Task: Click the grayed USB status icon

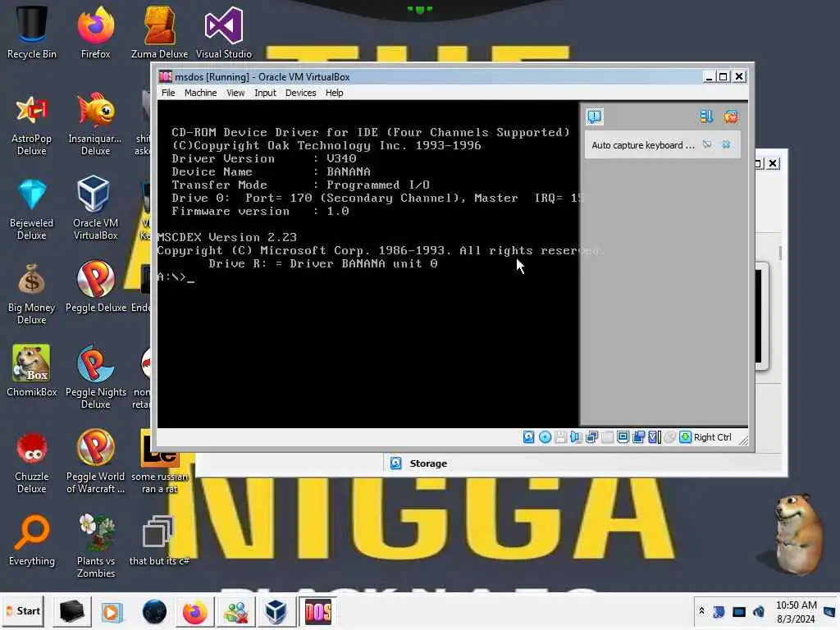Action: tap(608, 437)
